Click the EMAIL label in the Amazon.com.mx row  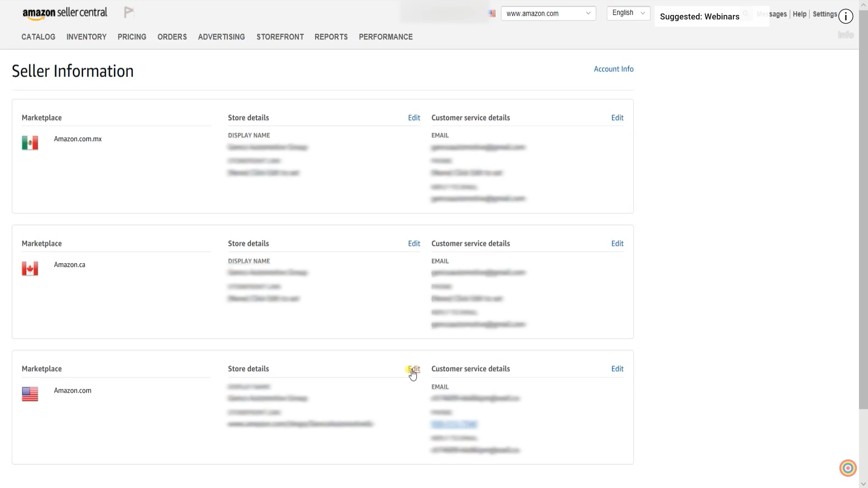coord(440,136)
